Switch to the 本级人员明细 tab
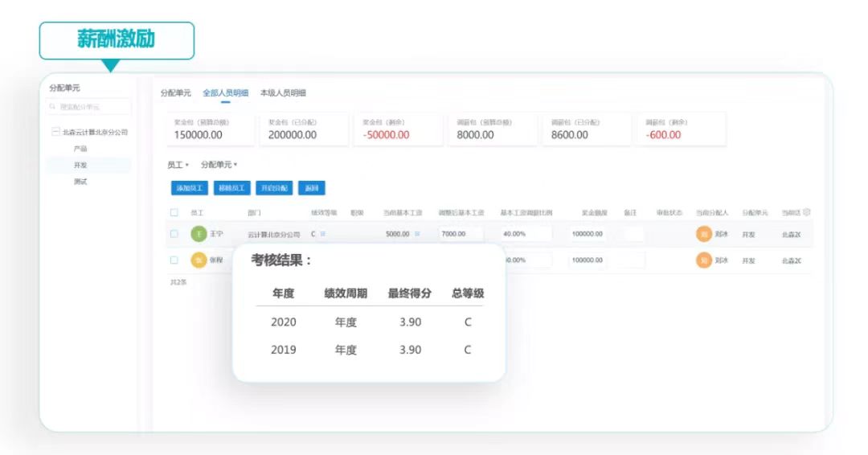The image size is (868, 455). click(283, 93)
